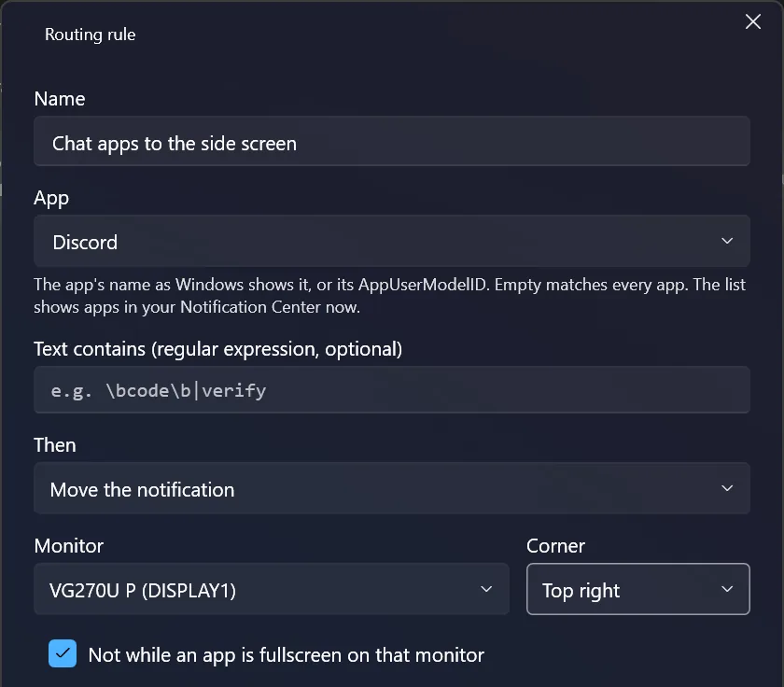
Task: Click the App label
Action: click(51, 199)
